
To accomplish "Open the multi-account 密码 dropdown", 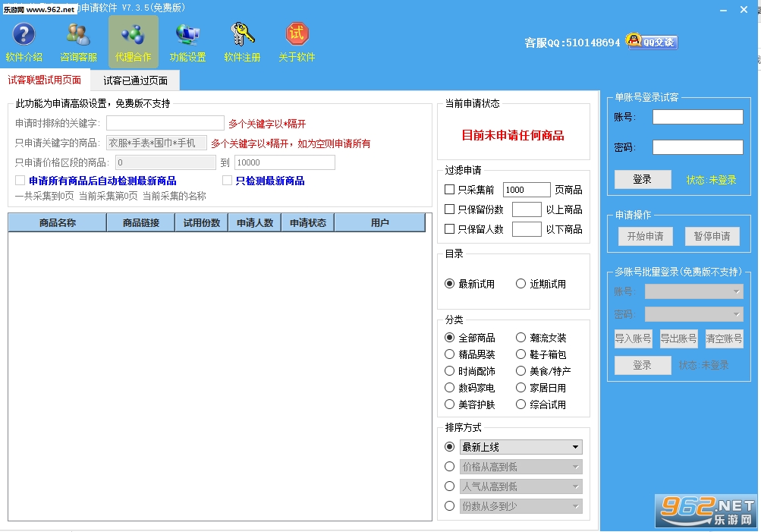I will click(x=694, y=314).
